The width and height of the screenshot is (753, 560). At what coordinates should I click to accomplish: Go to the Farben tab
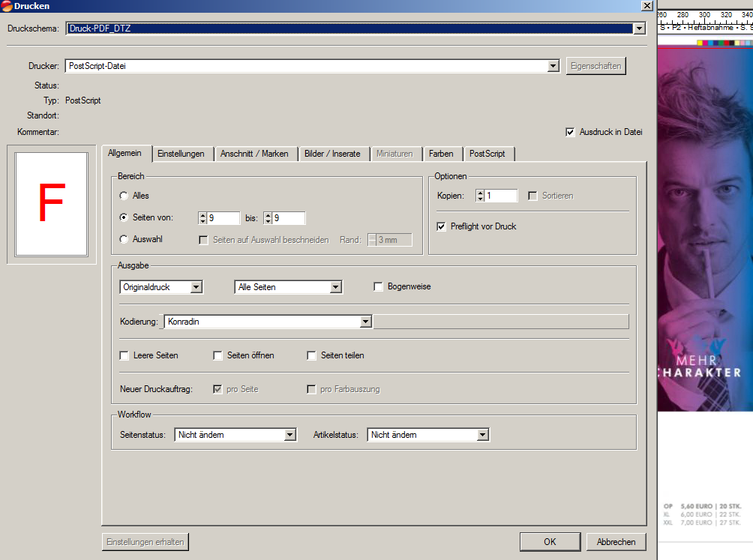[x=441, y=154]
